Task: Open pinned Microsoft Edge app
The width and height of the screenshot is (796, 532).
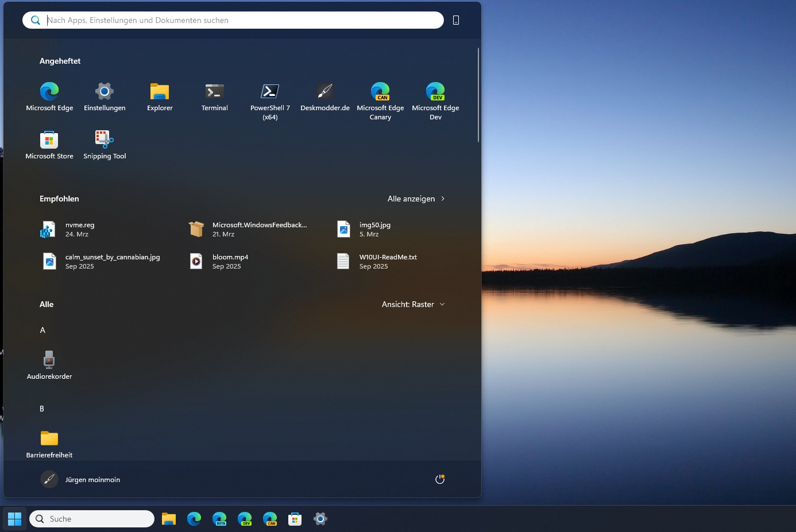Action: point(49,96)
